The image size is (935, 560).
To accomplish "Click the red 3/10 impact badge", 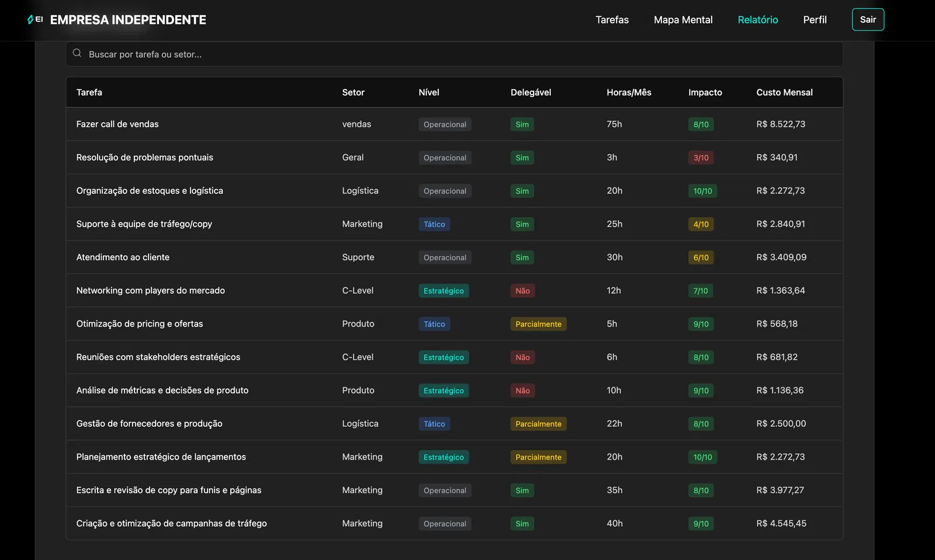I will point(701,158).
